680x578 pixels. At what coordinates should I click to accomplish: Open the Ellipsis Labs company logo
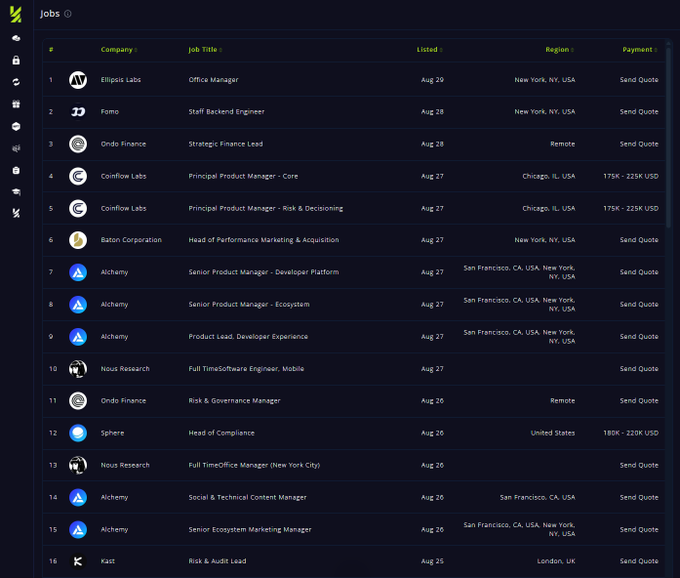78,80
